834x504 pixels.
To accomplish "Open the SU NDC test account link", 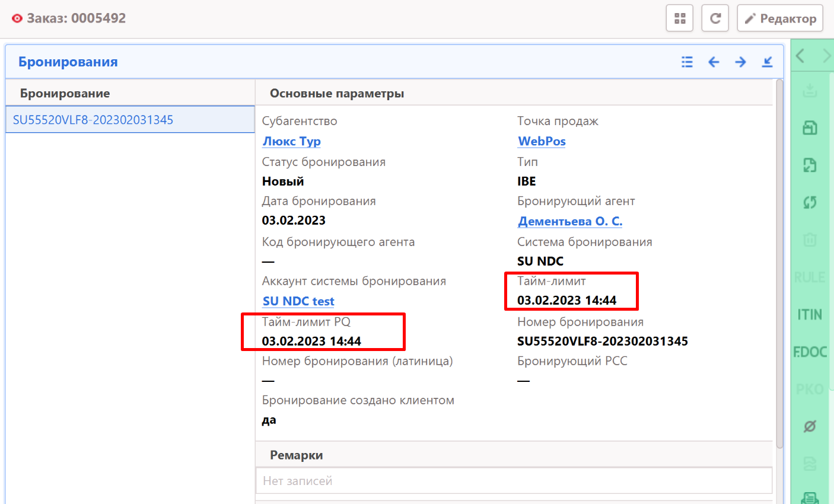I will click(x=298, y=301).
